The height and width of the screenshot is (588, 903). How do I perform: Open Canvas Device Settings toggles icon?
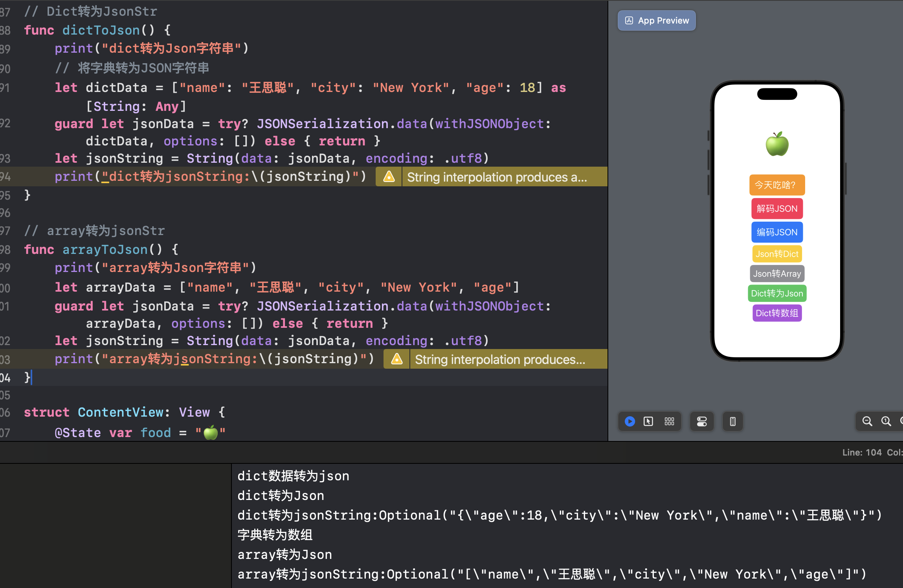702,421
